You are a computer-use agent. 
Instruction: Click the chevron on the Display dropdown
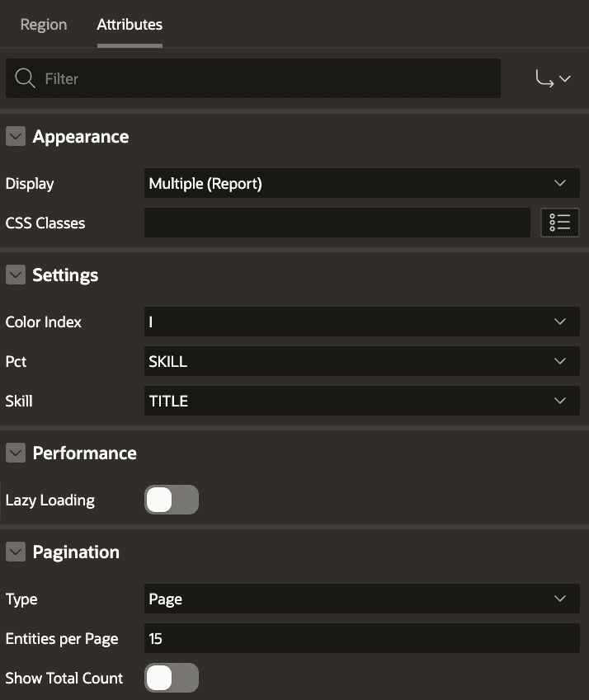[560, 183]
